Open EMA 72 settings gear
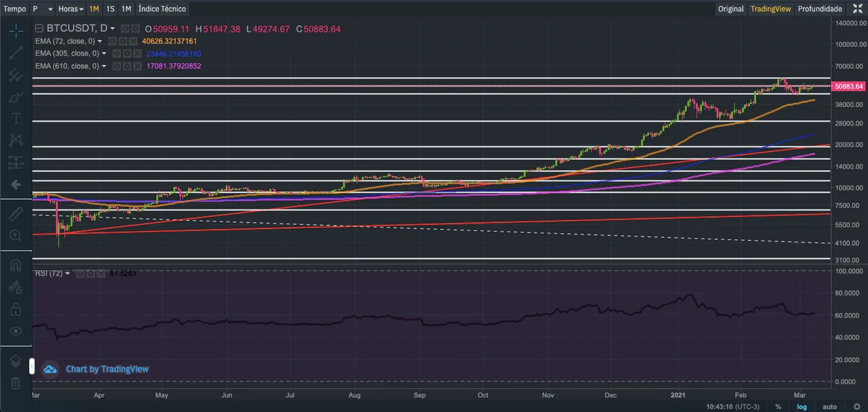The height and width of the screenshot is (412, 868). pyautogui.click(x=123, y=41)
